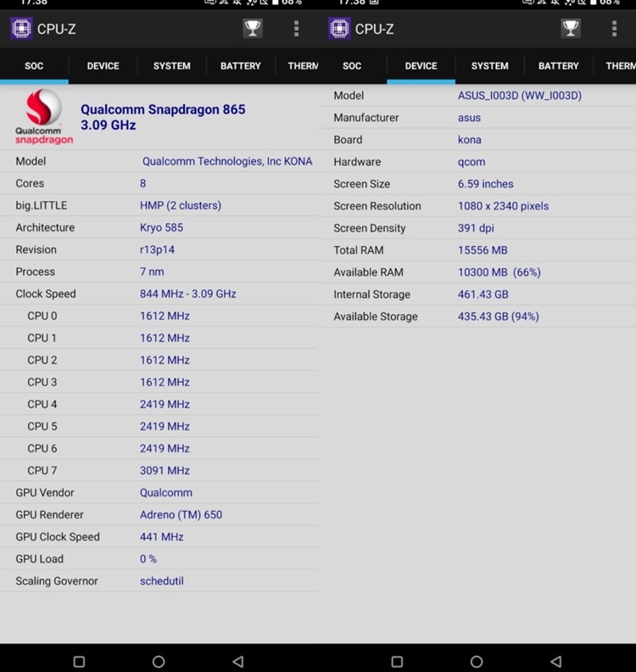Tap the Qualcomm Snapdragon logo
Image resolution: width=636 pixels, height=672 pixels.
pyautogui.click(x=44, y=116)
